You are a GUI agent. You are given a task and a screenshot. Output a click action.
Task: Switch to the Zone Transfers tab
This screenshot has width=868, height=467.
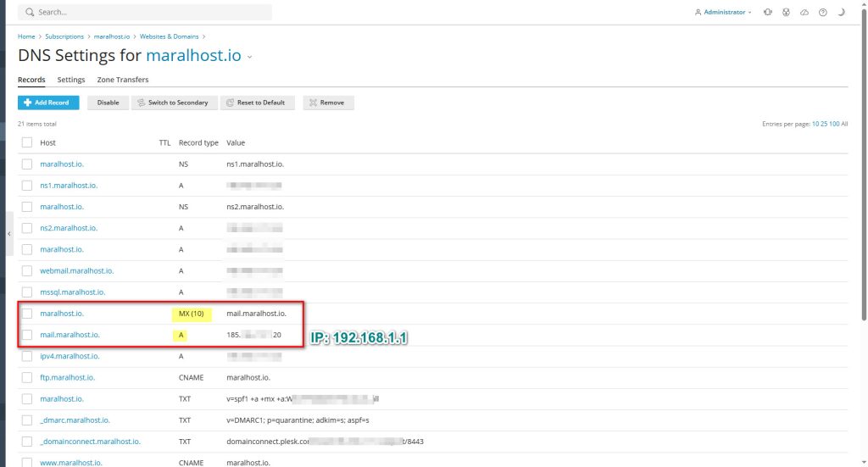122,80
